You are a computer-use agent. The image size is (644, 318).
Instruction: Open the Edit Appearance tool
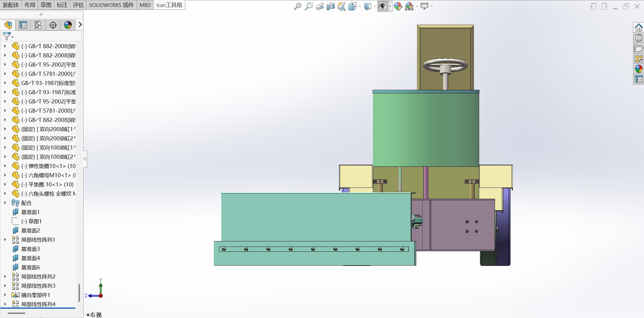click(398, 6)
